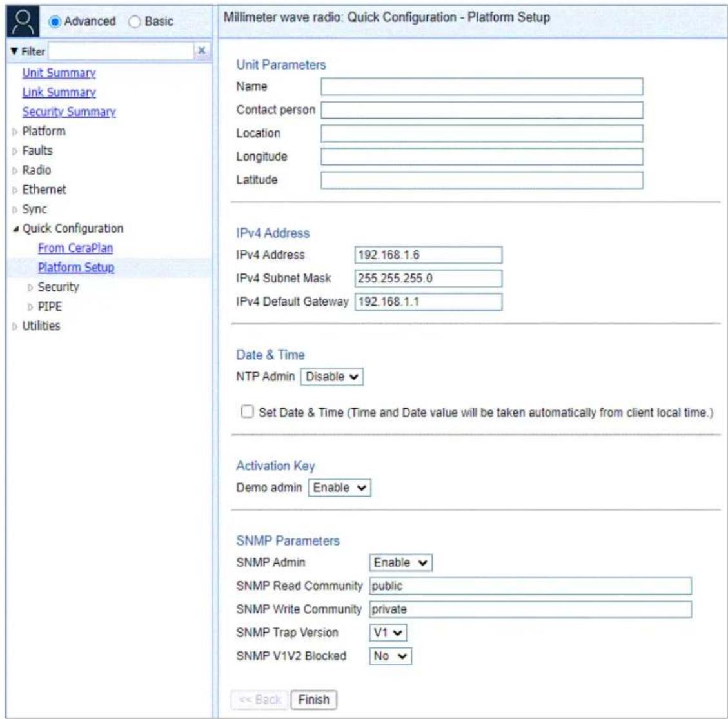Viewport: 728px width, 719px height.
Task: Click the Unit Parameters section heading
Action: pos(281,65)
